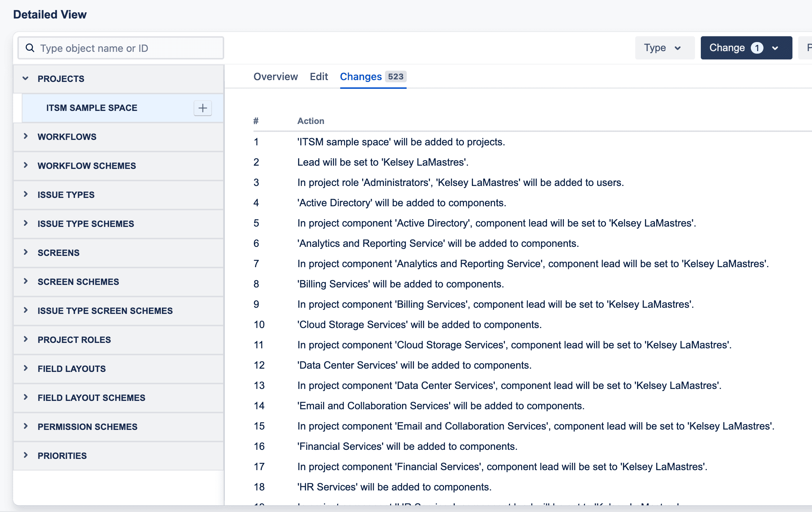Image resolution: width=812 pixels, height=514 pixels.
Task: Open the Type filter dropdown
Action: [x=665, y=48]
